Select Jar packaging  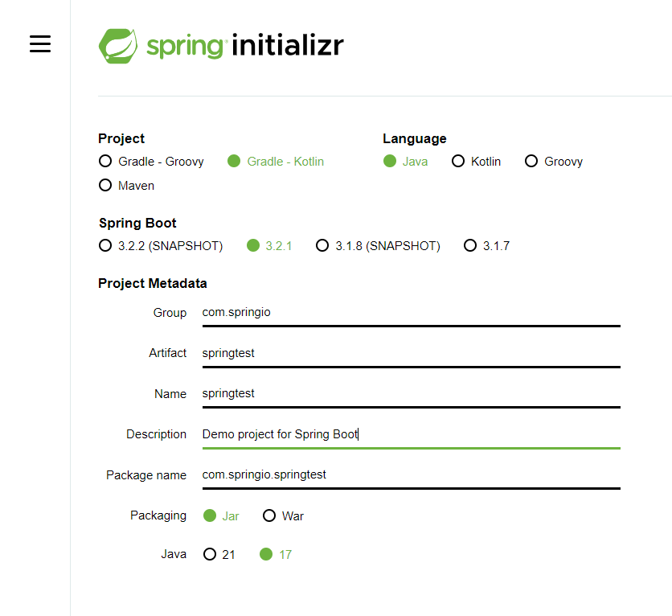point(210,515)
